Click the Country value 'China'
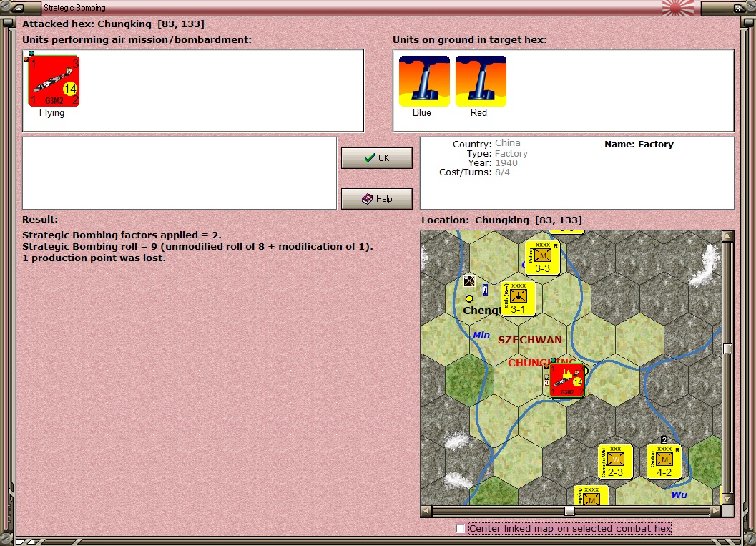This screenshot has width=756, height=546. click(x=508, y=143)
